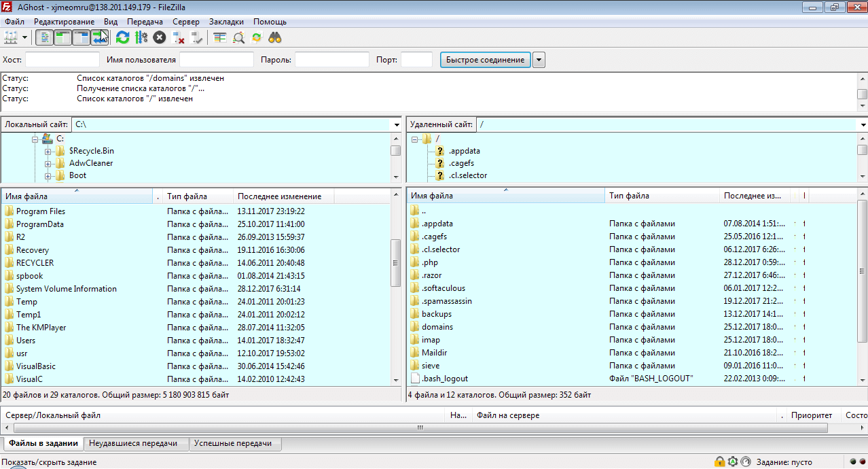Viewport: 868px width, 469px height.
Task: Select the .cagefs node in remote tree
Action: [461, 163]
